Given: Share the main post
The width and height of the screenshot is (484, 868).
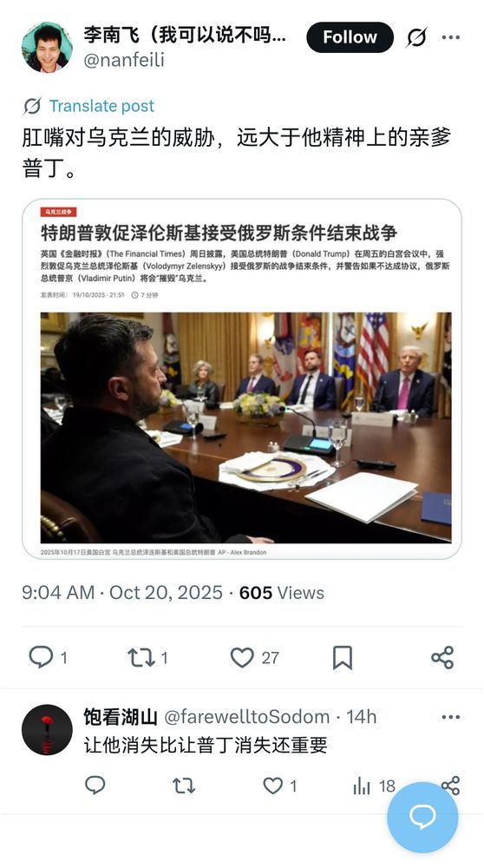Looking at the screenshot, I should click(442, 657).
